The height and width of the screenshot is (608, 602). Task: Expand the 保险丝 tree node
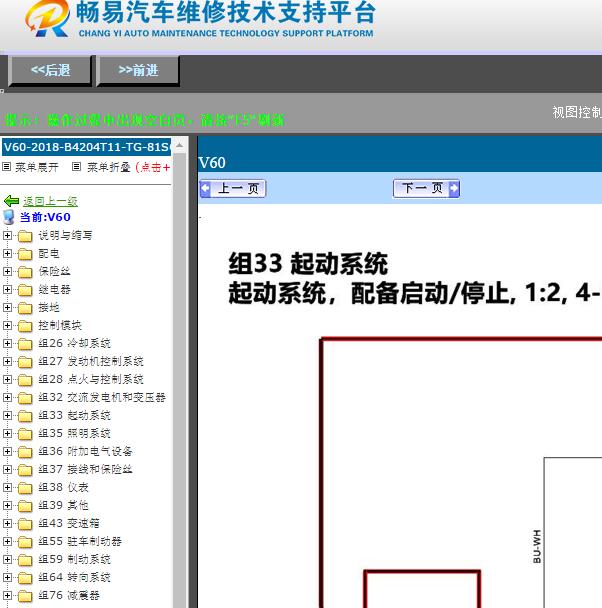[x=7, y=271]
